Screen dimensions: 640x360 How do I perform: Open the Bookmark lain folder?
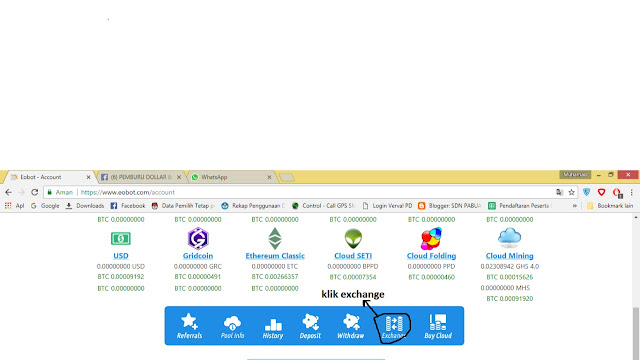coord(610,206)
